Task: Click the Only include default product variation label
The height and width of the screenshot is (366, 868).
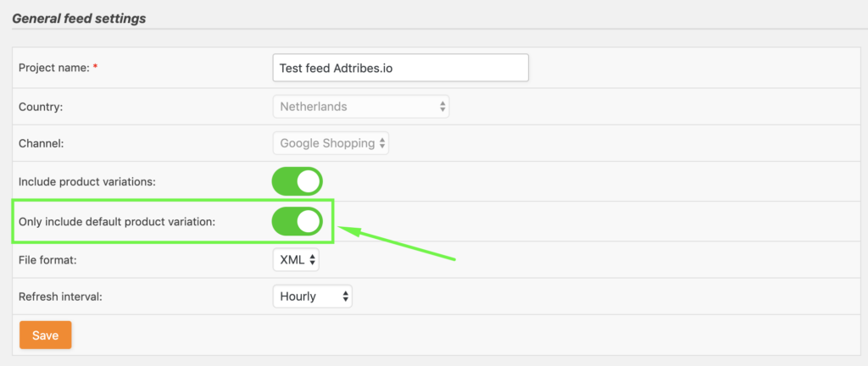Action: click(x=117, y=222)
